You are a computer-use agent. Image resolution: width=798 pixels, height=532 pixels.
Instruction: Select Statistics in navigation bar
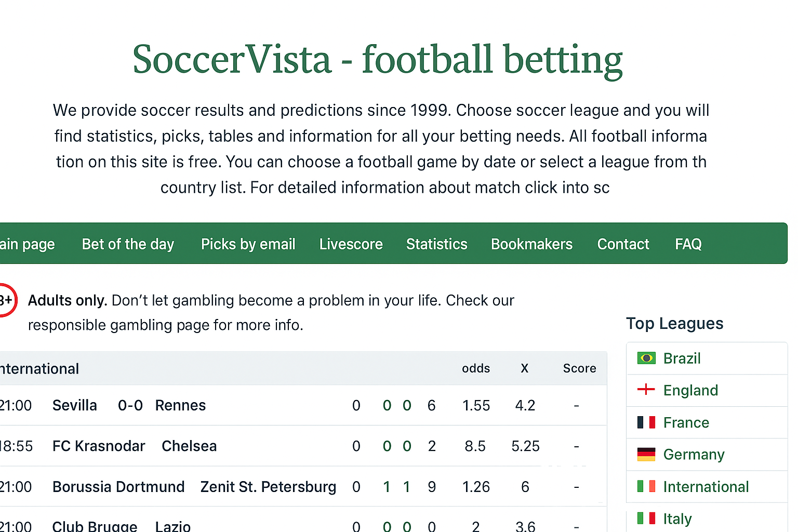click(436, 244)
